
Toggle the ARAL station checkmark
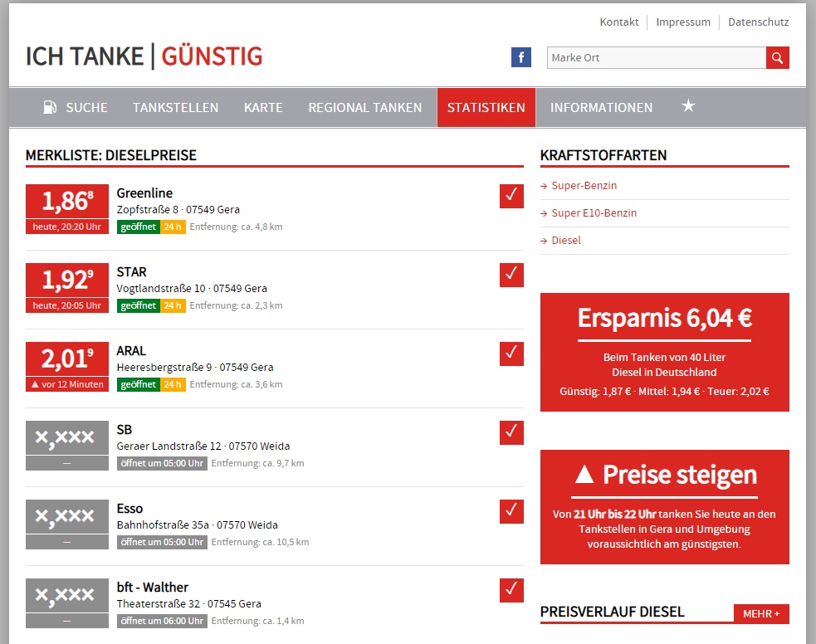[511, 354]
